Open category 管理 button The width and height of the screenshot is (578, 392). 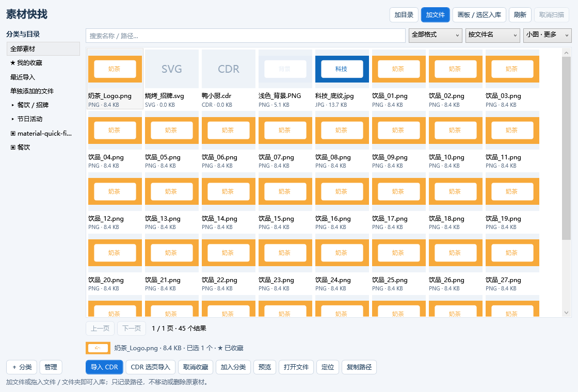pos(51,367)
